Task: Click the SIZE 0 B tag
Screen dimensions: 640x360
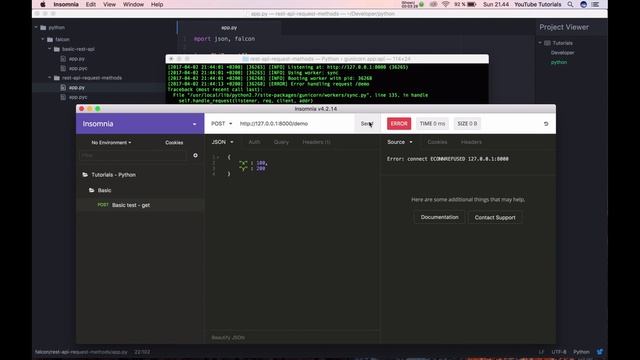Action: (x=467, y=124)
